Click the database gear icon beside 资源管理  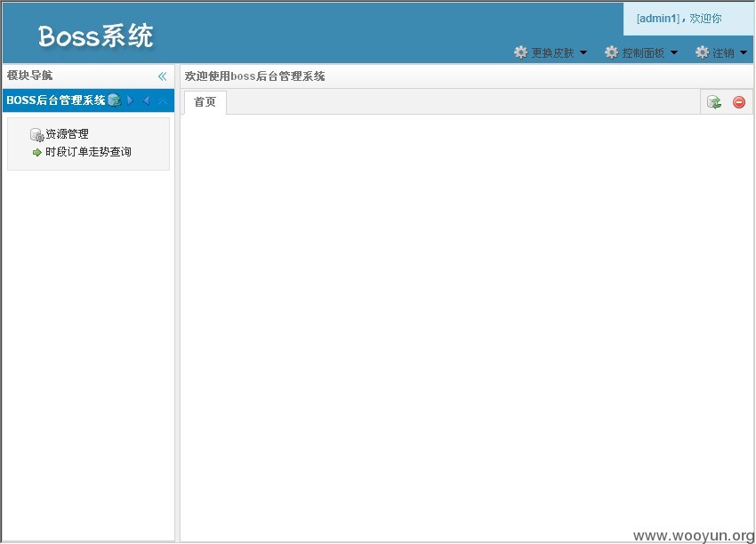(x=36, y=134)
